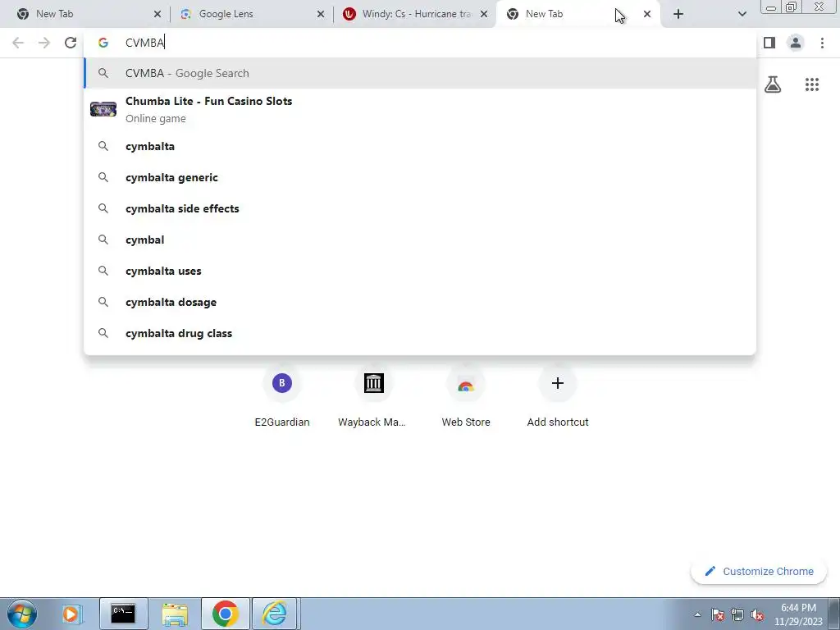Viewport: 840px width, 630px height.
Task: Open the profile avatar menu
Action: point(796,43)
